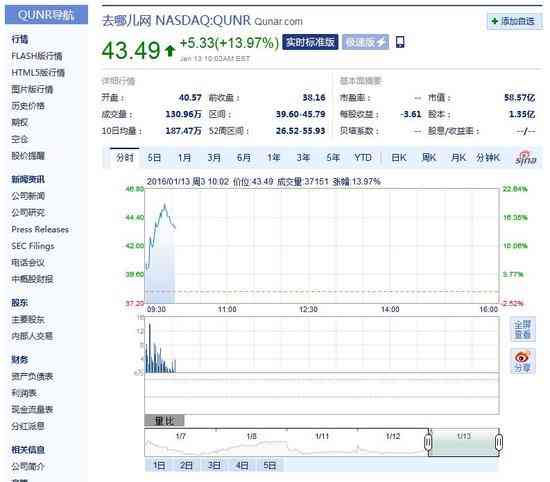Click the 实时标准版 button
Screen dimensions: 550x482
(x=310, y=42)
